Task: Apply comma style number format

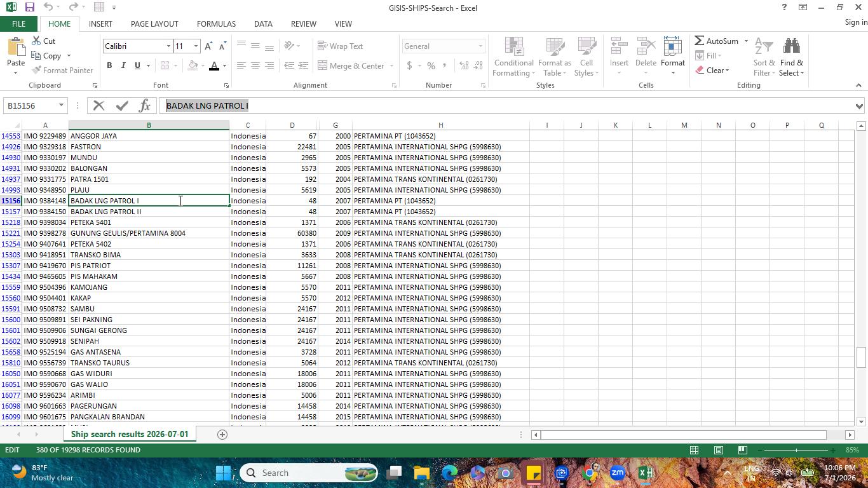Action: click(444, 65)
